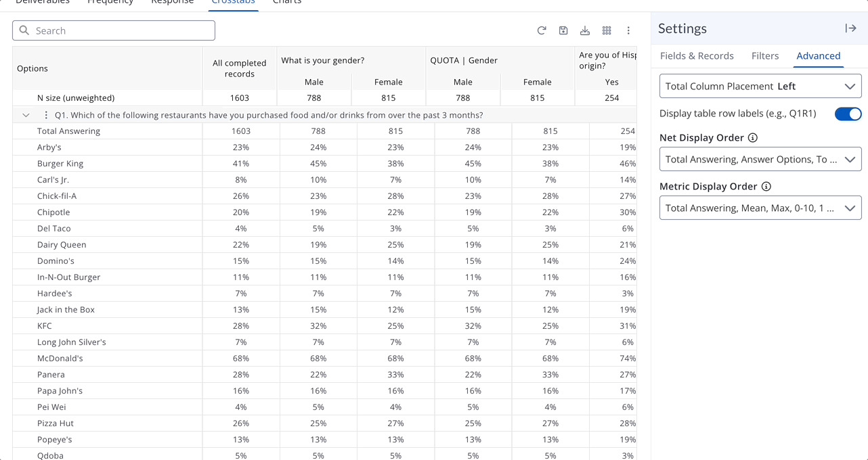Select the McDonald's row label
868x460 pixels.
(60, 359)
